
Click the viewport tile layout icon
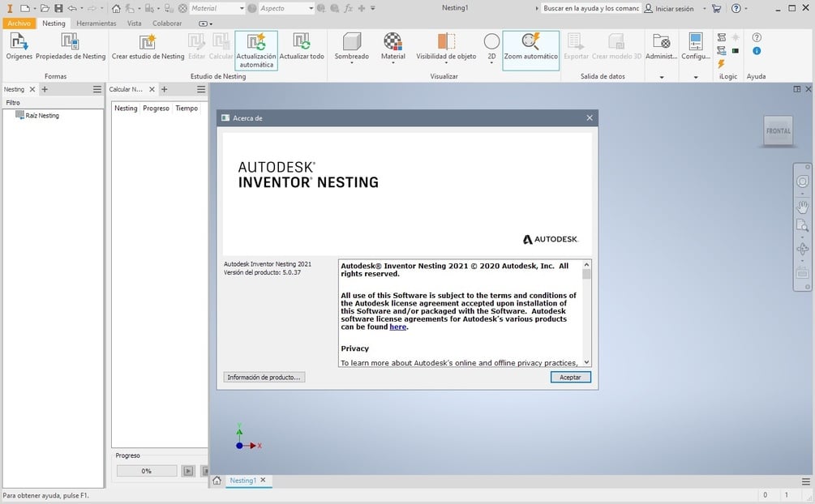(797, 89)
